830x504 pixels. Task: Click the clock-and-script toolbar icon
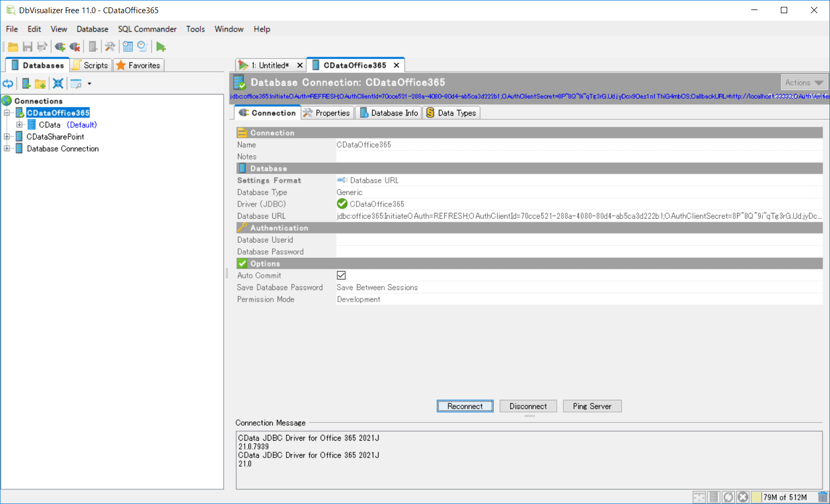[142, 46]
